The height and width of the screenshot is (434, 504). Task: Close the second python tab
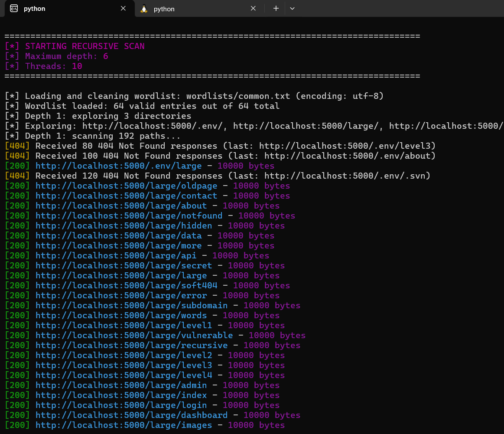pyautogui.click(x=253, y=8)
